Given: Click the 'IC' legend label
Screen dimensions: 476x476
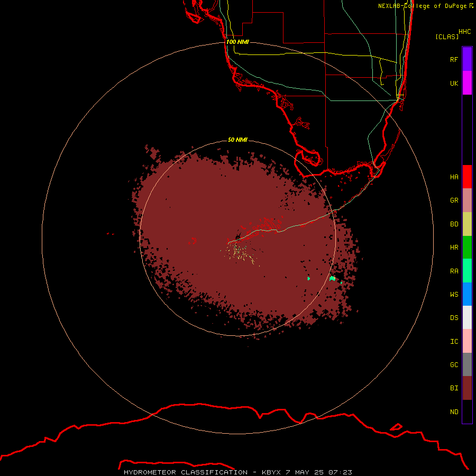Looking at the screenshot, I should [x=454, y=342].
